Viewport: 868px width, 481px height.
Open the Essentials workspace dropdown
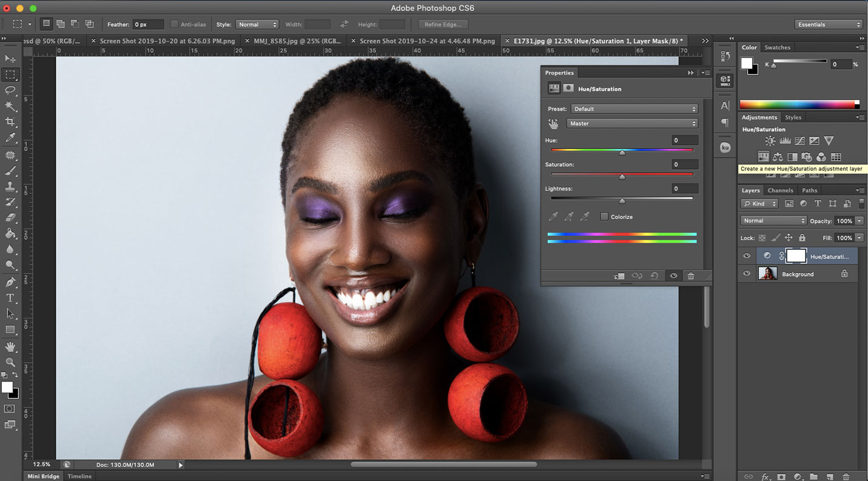click(x=829, y=24)
